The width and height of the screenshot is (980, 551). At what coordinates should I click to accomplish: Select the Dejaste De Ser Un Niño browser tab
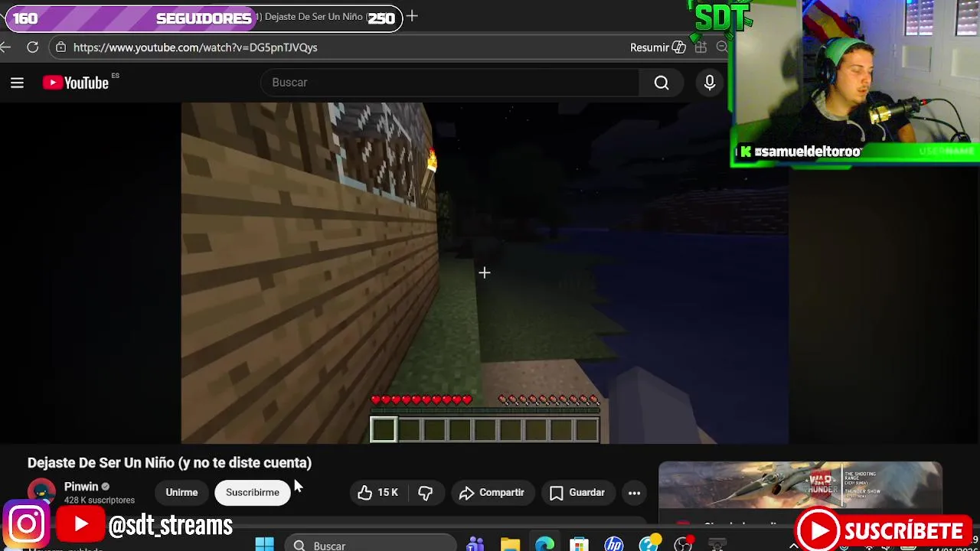point(314,17)
